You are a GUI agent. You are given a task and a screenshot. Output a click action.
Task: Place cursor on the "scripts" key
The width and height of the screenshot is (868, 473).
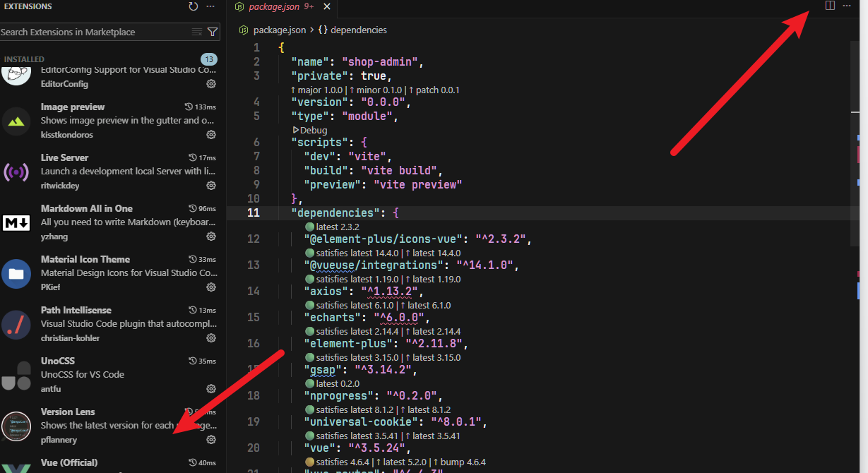(x=319, y=143)
